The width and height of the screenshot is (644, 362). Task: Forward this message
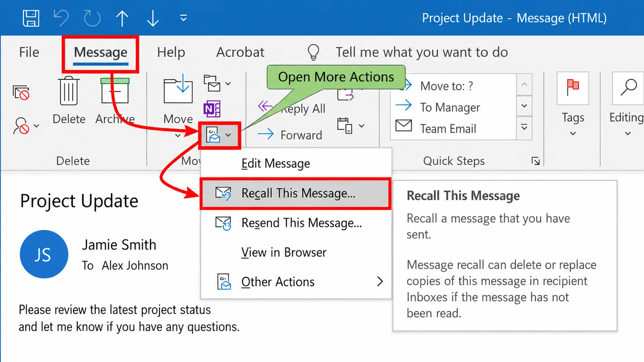(290, 135)
